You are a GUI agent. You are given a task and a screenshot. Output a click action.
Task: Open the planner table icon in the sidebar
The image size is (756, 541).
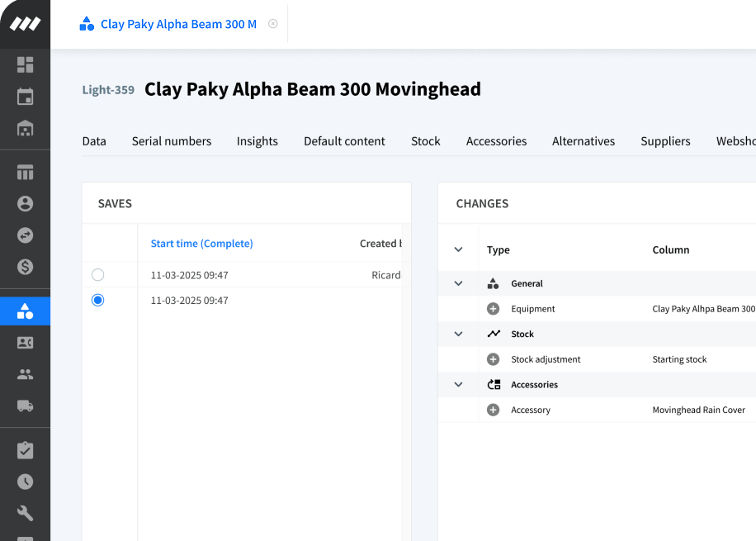(25, 172)
